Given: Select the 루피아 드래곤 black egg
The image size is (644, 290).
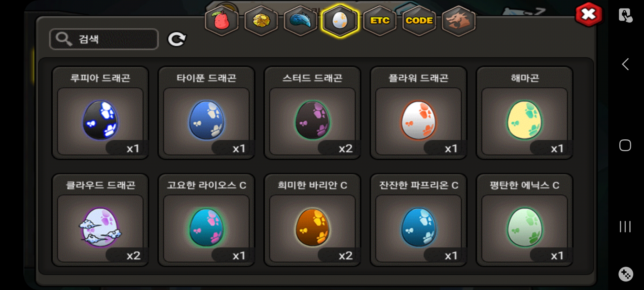Looking at the screenshot, I should pyautogui.click(x=100, y=113).
